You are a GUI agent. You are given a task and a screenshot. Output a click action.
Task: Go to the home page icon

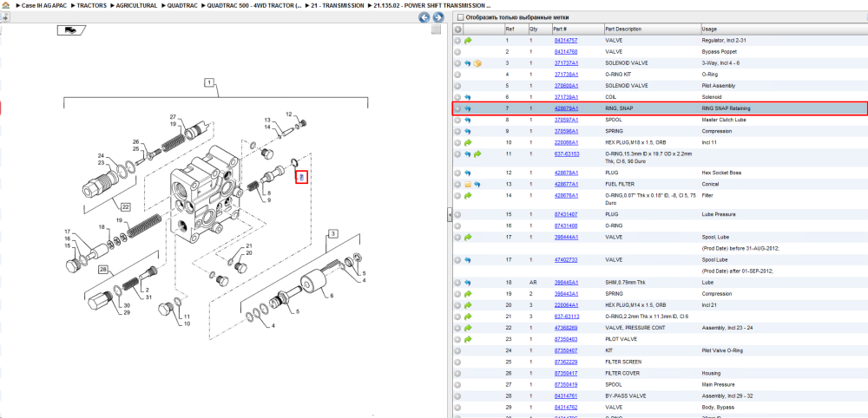[5, 5]
